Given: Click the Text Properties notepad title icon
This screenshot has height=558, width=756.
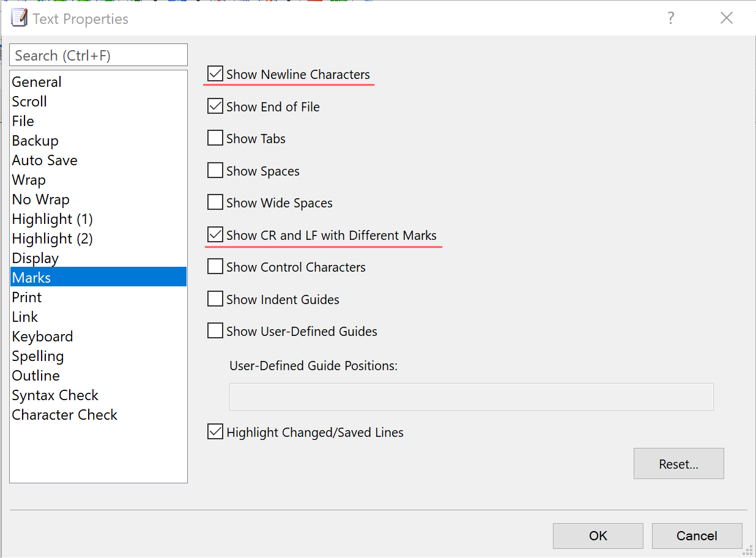Looking at the screenshot, I should [20, 18].
